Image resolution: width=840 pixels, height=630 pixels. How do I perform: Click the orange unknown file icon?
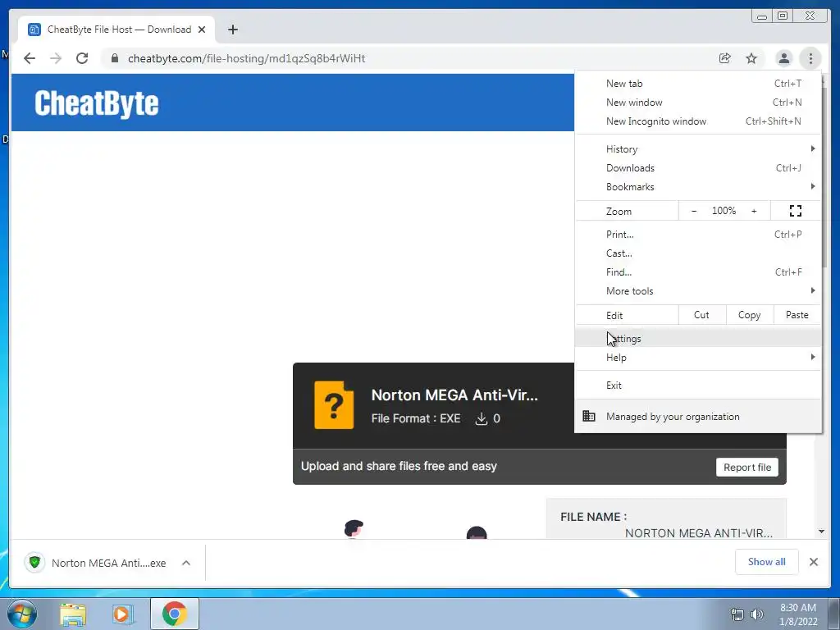point(334,405)
